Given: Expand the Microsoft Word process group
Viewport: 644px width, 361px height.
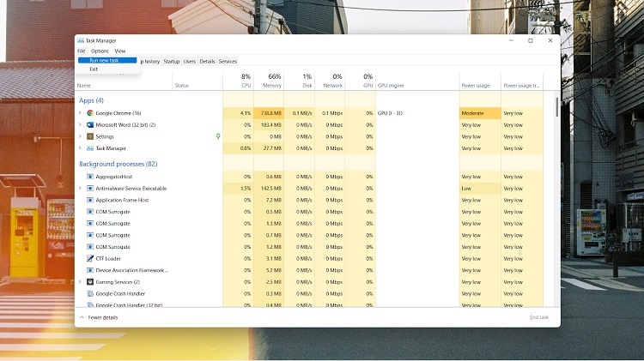Looking at the screenshot, I should click(80, 125).
